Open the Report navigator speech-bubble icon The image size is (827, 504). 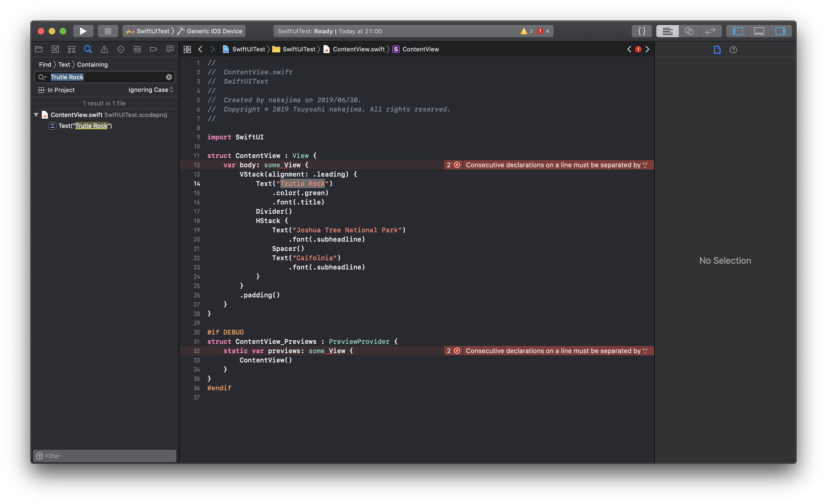pos(170,49)
